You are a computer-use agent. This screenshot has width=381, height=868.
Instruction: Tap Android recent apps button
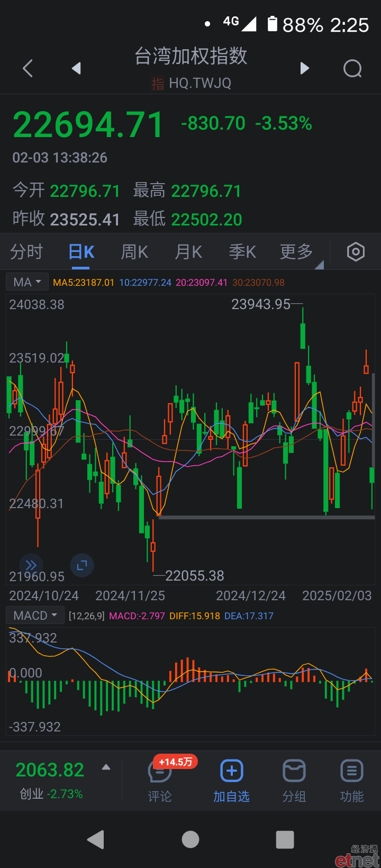point(285,839)
